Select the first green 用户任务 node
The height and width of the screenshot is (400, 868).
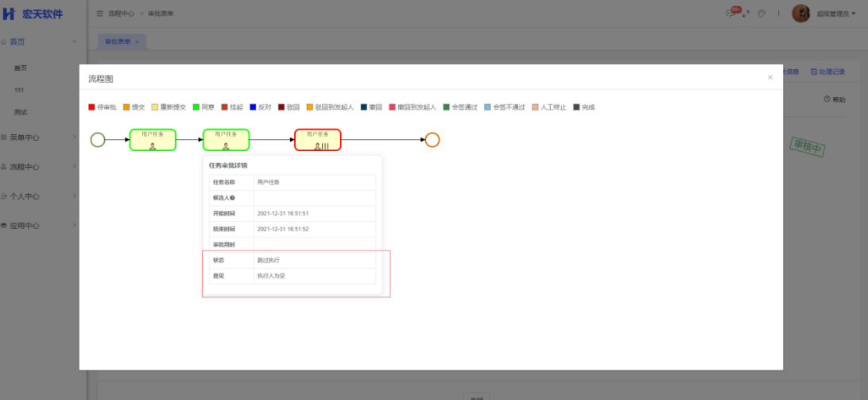pos(153,140)
